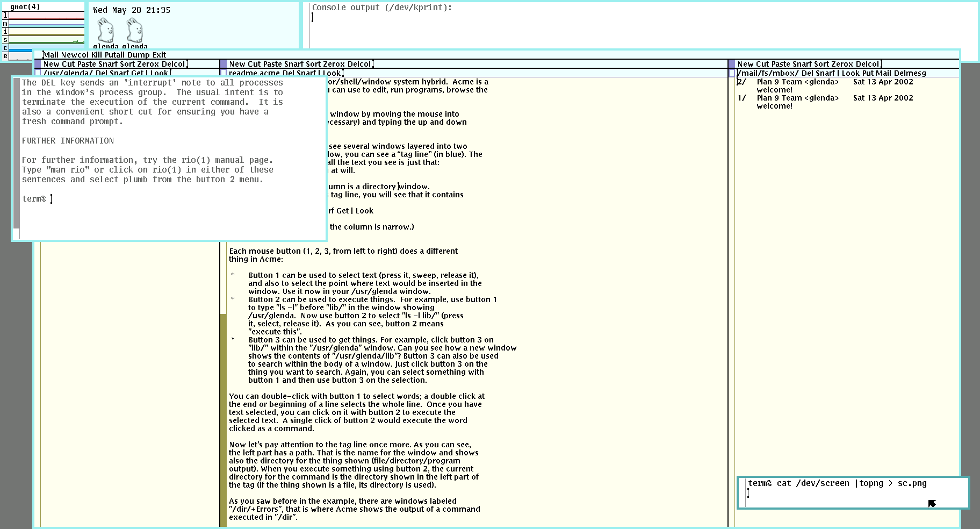Click Newcol in the top acme tag line
The height and width of the screenshot is (529, 980).
(x=75, y=55)
